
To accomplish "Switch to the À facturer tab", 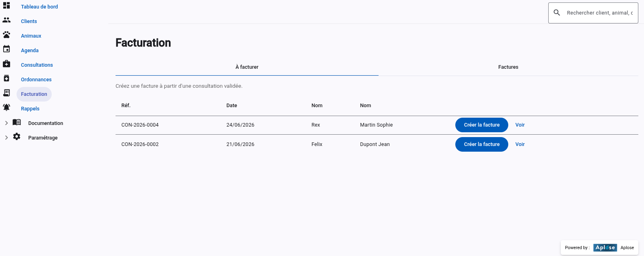I will (x=247, y=67).
